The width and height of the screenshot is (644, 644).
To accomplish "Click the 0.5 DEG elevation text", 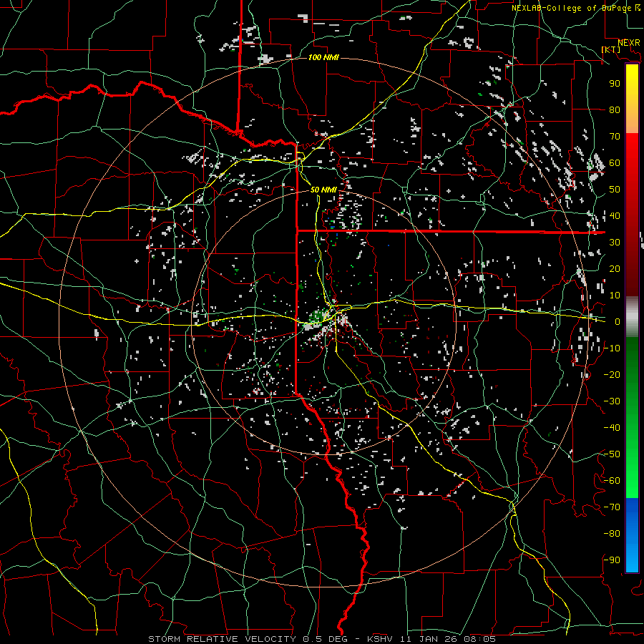I will tap(325, 639).
